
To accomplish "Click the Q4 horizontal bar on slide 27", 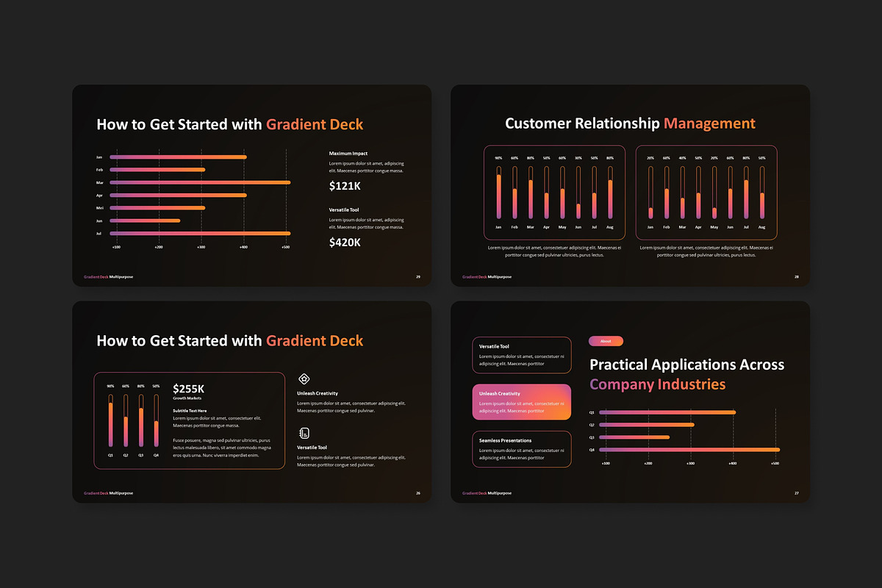I will pos(689,449).
